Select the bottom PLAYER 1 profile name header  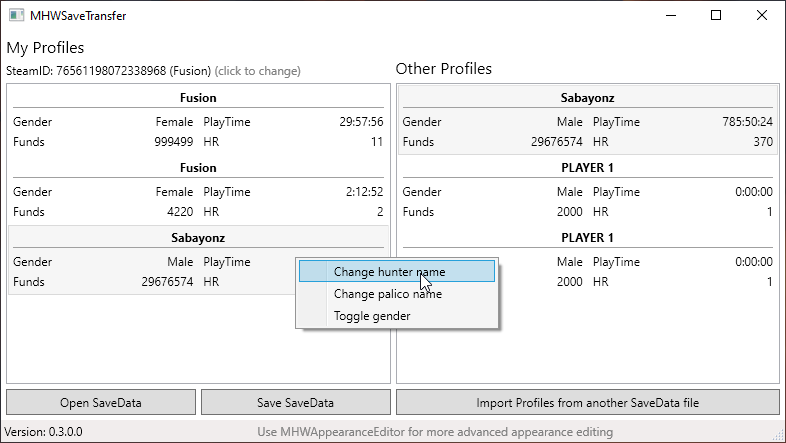click(587, 238)
